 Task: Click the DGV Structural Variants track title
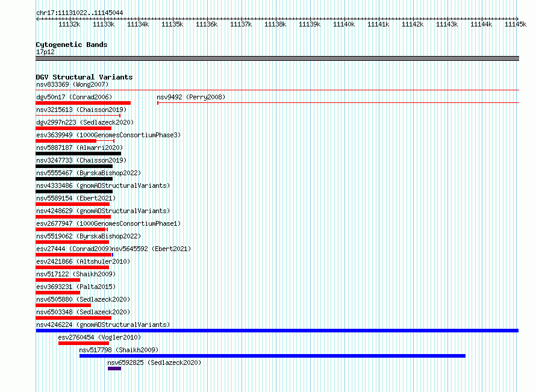tap(84, 77)
